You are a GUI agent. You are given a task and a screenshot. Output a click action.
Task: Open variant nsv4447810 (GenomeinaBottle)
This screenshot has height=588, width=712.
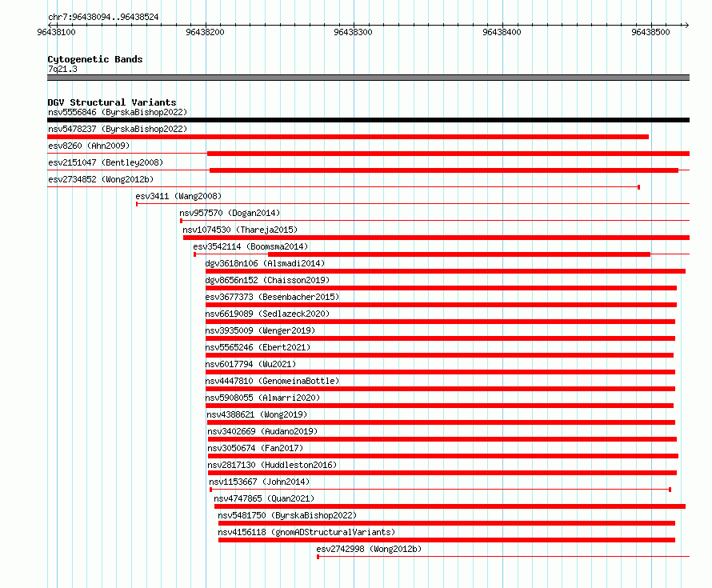(x=273, y=381)
